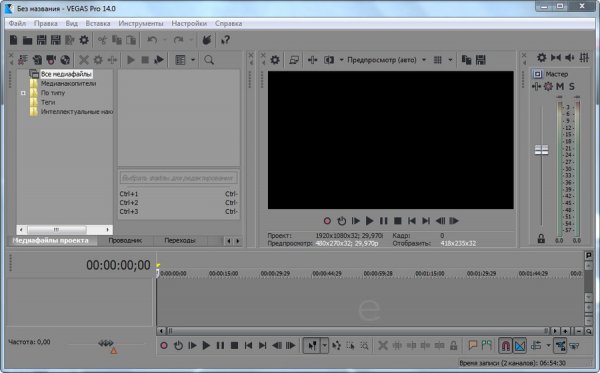Click Play in the timeline transport bar
Image resolution: width=600 pixels, height=373 pixels.
click(206, 346)
